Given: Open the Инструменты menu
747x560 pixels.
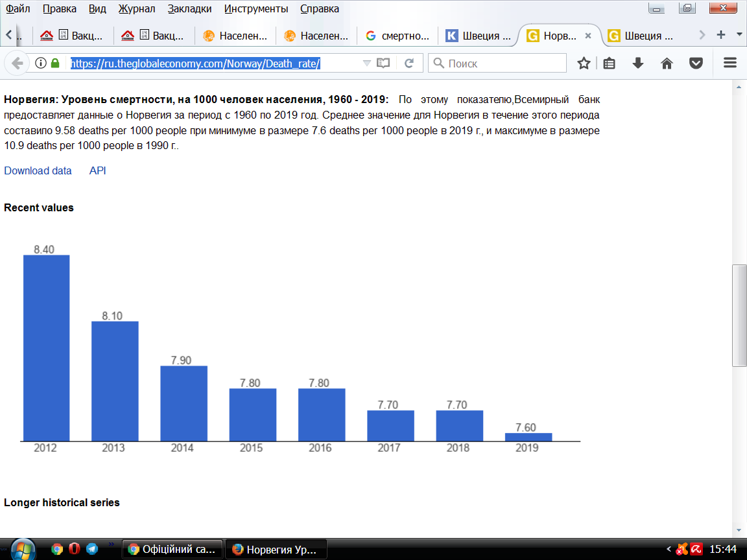Looking at the screenshot, I should pyautogui.click(x=256, y=8).
